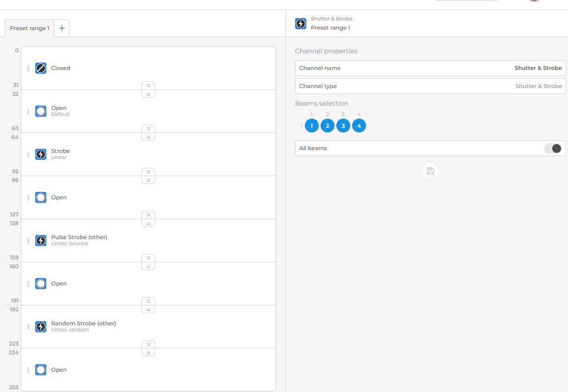Click the down chevron at value 96

coord(148,180)
